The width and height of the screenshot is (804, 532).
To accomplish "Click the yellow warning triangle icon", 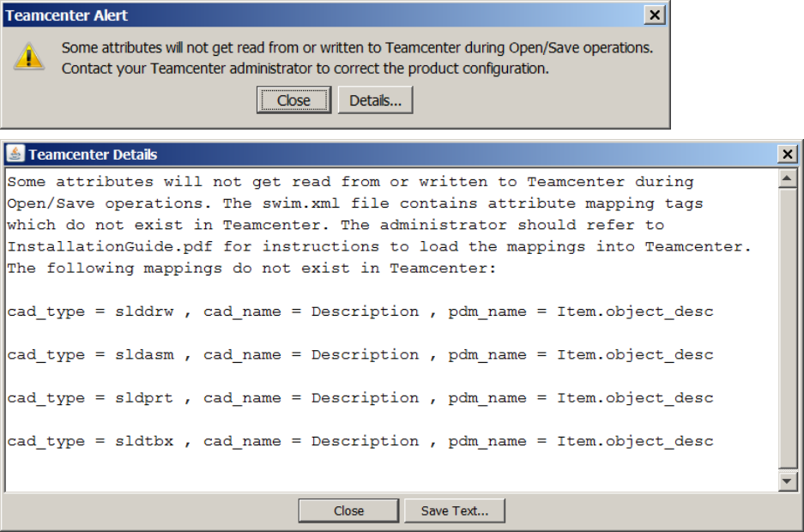I will 28,56.
